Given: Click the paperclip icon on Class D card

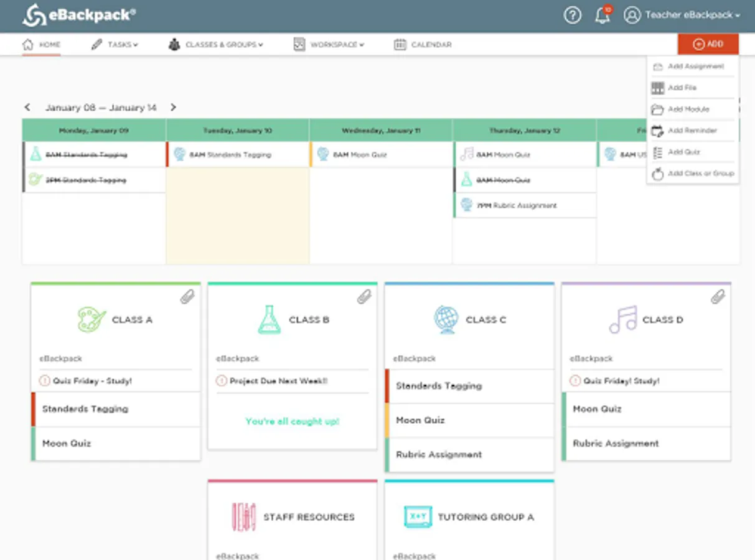Looking at the screenshot, I should pyautogui.click(x=718, y=297).
